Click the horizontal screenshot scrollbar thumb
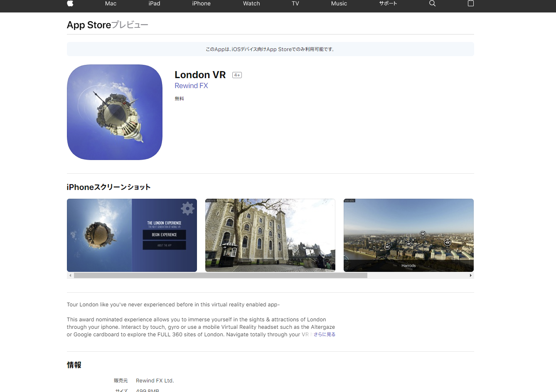Viewport: 556px width, 392px height. tap(221, 276)
